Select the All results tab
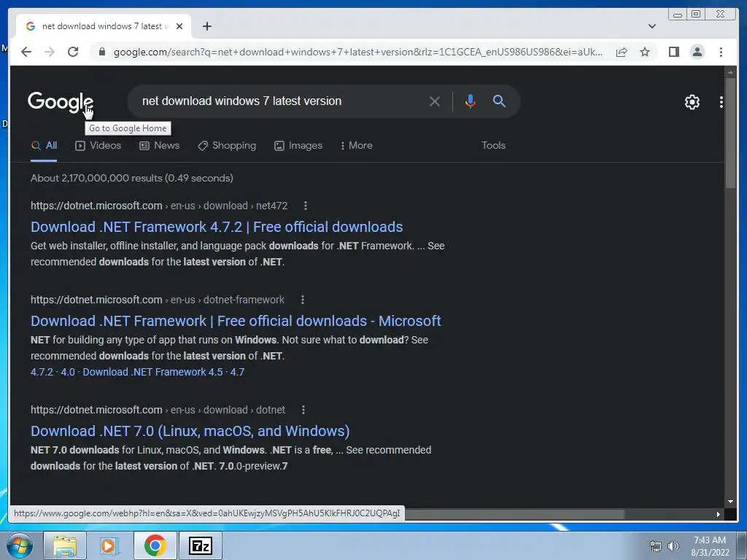 (x=44, y=146)
